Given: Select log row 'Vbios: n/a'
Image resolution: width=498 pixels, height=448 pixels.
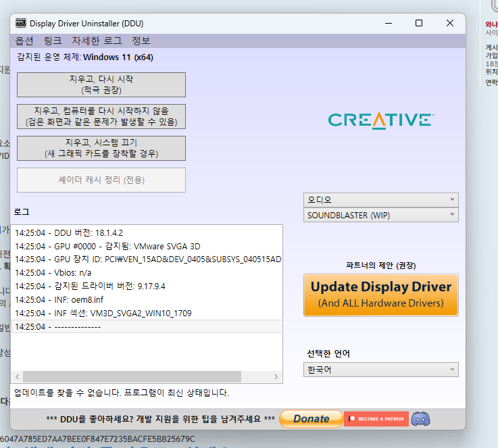Looking at the screenshot, I should click(147, 273).
